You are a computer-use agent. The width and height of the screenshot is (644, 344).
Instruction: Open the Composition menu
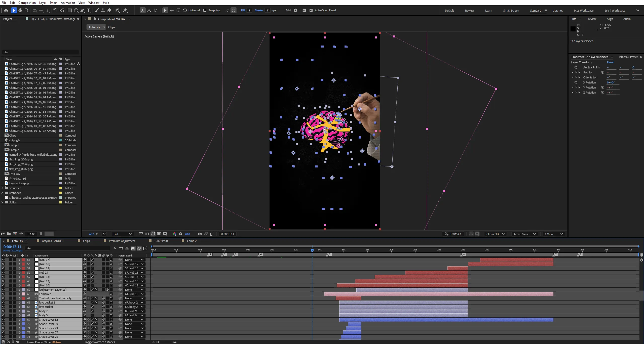point(27,3)
